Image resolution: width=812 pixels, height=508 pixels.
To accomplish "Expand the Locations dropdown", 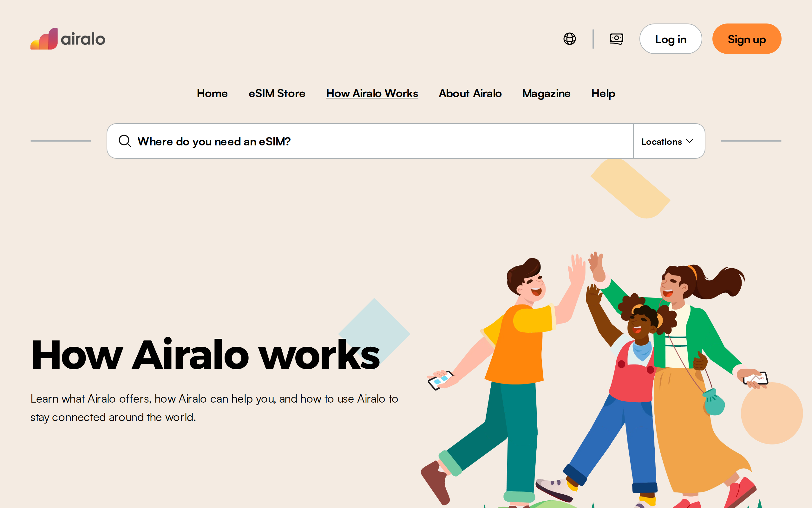I will (x=669, y=141).
